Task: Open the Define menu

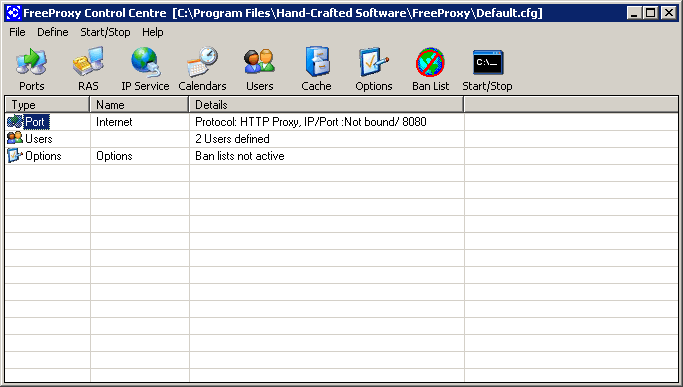Action: click(53, 32)
